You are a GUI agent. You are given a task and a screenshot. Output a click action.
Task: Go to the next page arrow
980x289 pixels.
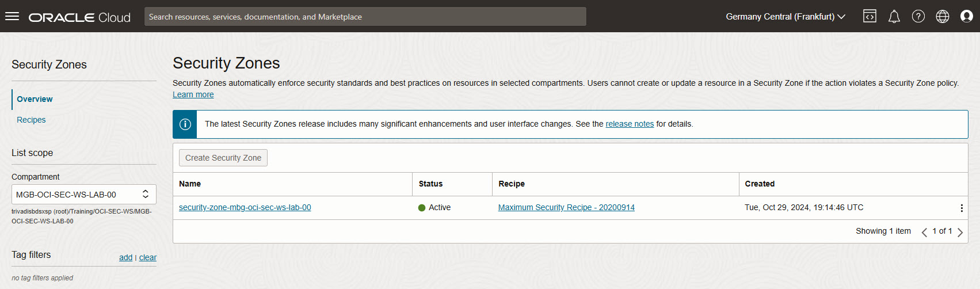click(960, 232)
